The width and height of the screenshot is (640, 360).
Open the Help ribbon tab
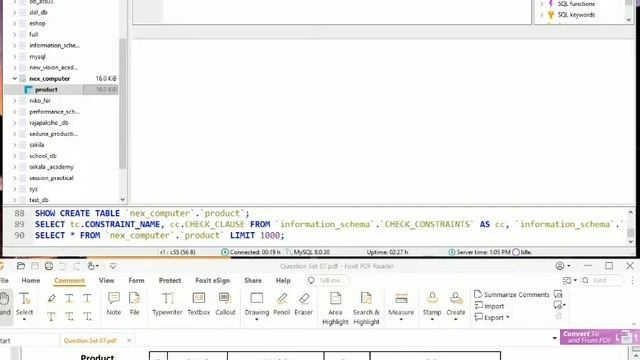tap(283, 280)
